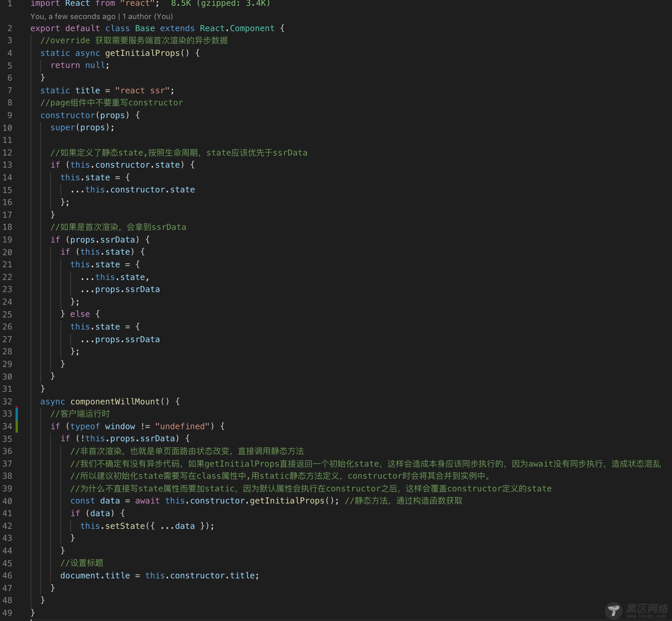Click the "else" keyword on line 25
The height and width of the screenshot is (621, 672).
point(80,314)
